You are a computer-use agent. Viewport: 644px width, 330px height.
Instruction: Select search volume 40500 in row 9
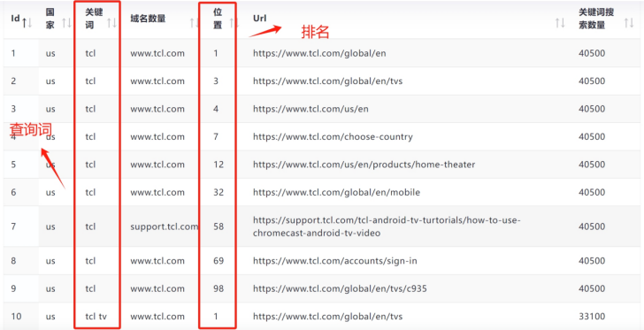[592, 289]
